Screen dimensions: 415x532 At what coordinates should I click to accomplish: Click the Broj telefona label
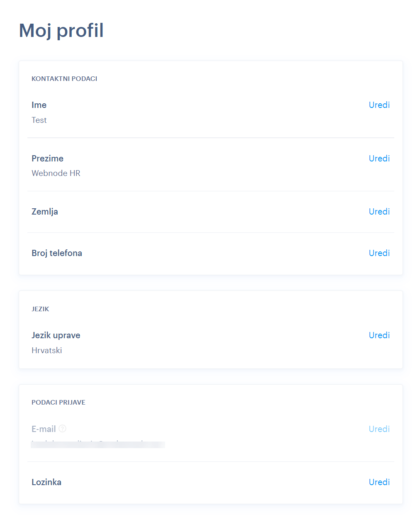pos(57,253)
